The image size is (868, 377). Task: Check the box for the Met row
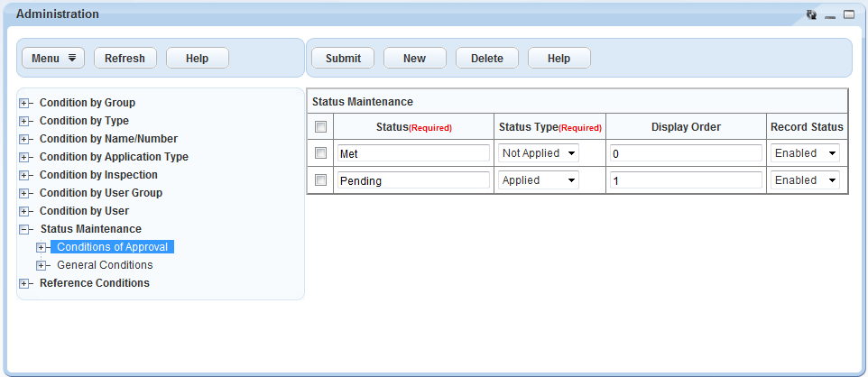320,153
